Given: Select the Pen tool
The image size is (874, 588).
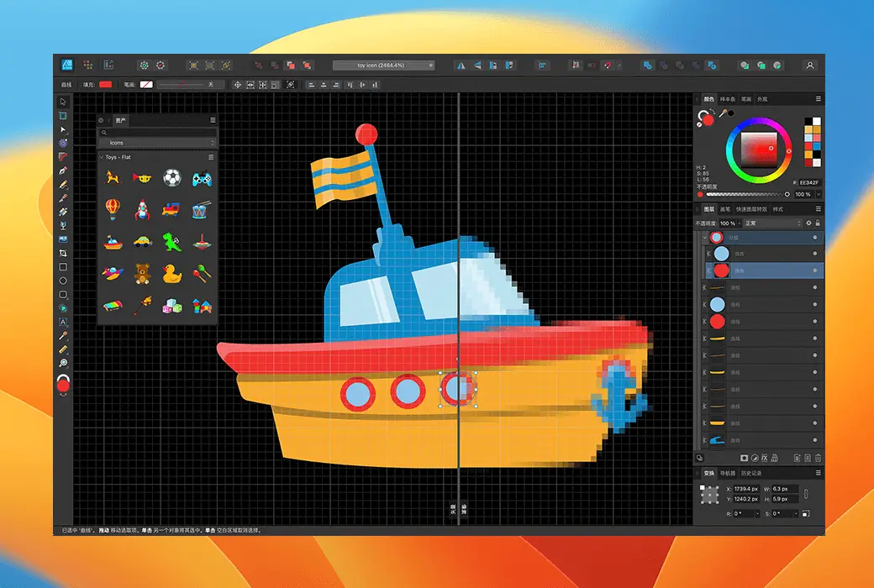Looking at the screenshot, I should point(63,171).
